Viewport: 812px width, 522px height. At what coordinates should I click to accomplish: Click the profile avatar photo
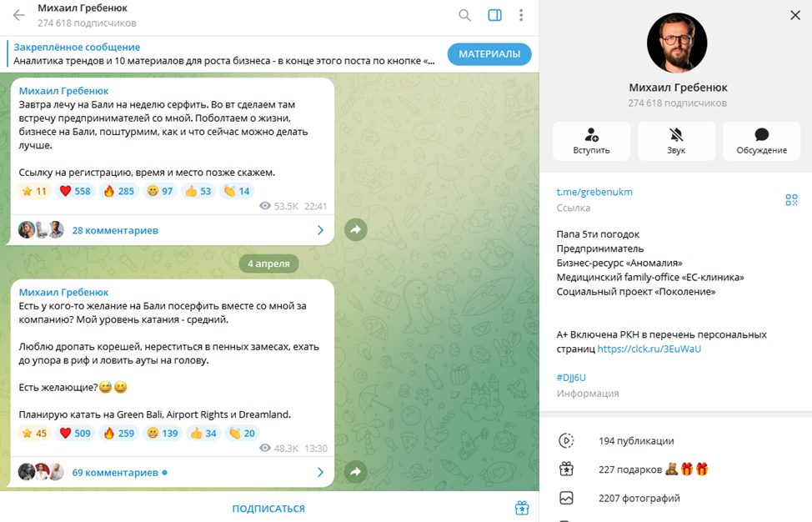click(x=677, y=43)
